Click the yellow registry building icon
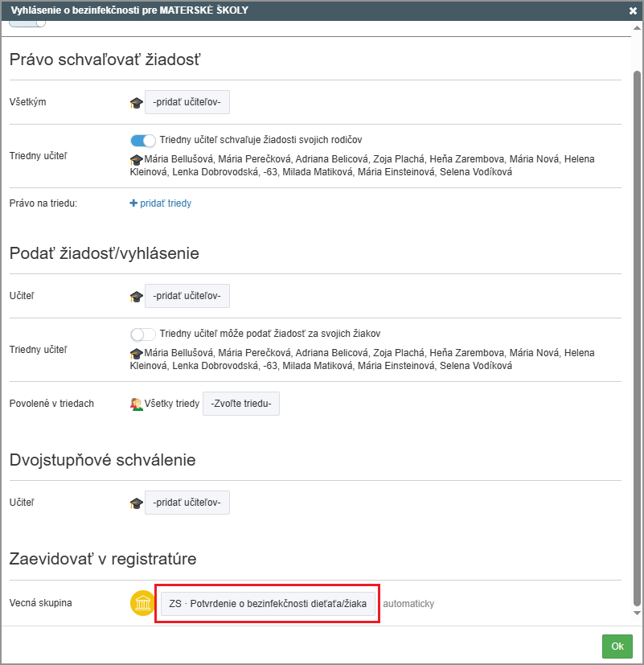The image size is (644, 665). [x=142, y=603]
